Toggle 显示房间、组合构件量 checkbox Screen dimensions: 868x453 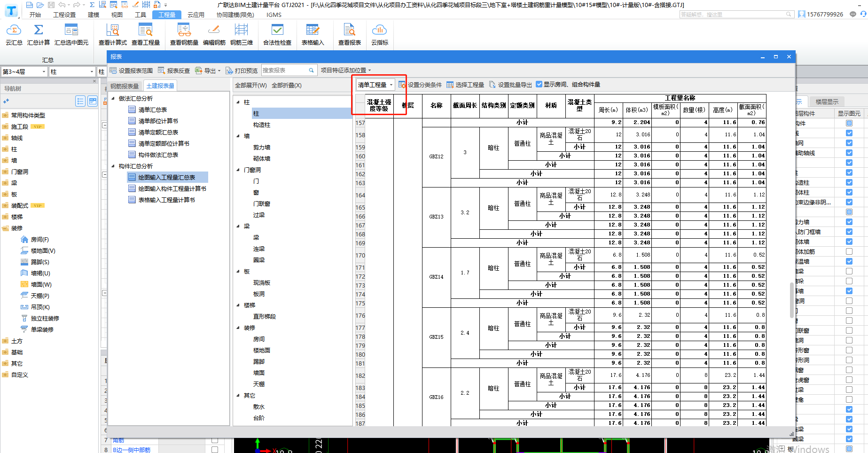coord(539,85)
